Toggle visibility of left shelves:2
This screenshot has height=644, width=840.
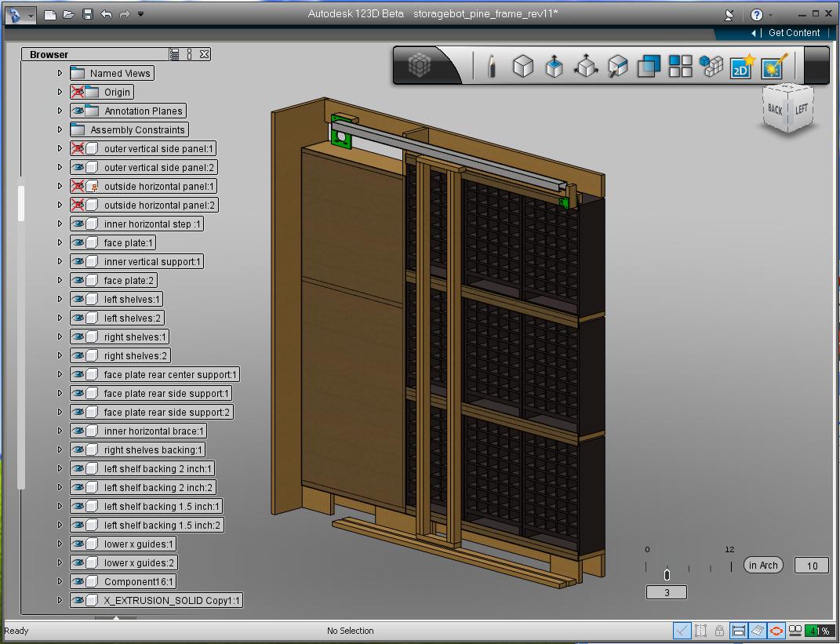[78, 318]
